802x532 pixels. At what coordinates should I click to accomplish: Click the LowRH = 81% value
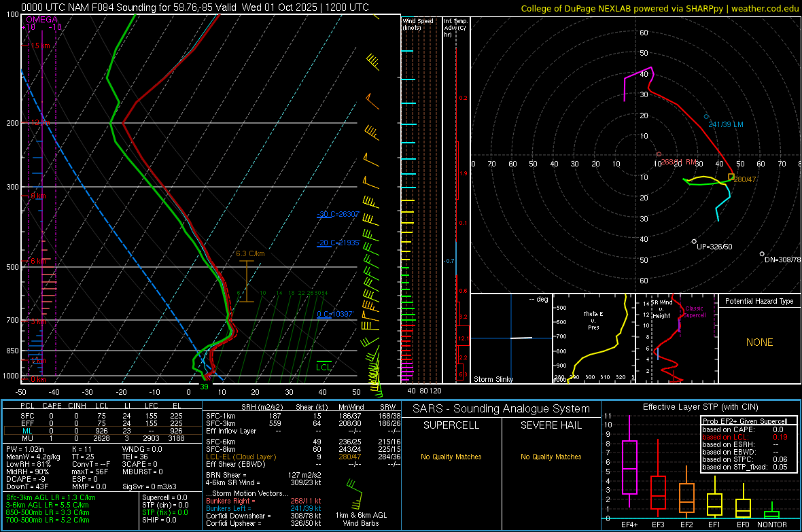28,465
